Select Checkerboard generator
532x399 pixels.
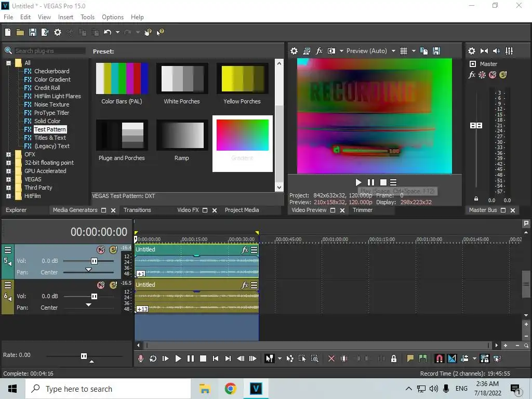(x=51, y=71)
